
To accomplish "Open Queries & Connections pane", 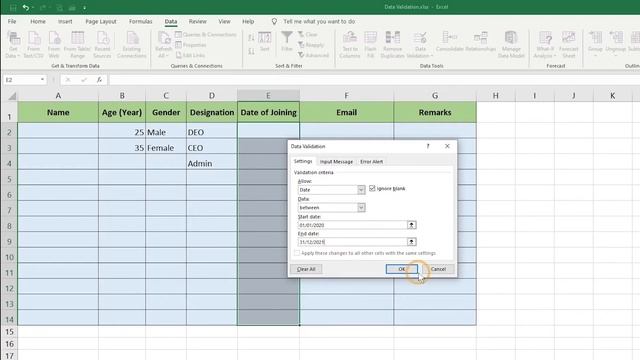I will [206, 35].
